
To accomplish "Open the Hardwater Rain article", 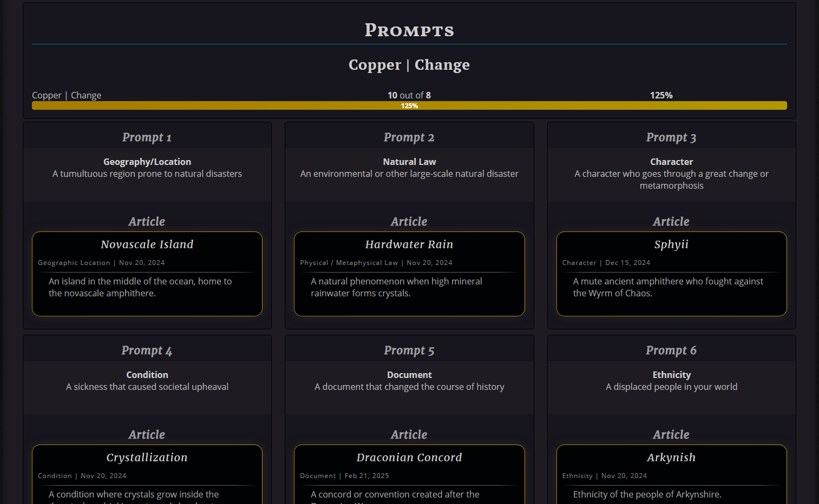I will click(409, 244).
